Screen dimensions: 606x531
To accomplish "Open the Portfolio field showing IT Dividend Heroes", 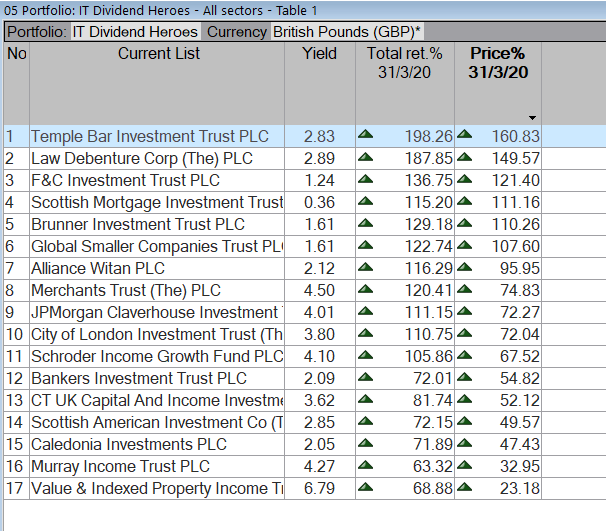I will [x=137, y=31].
